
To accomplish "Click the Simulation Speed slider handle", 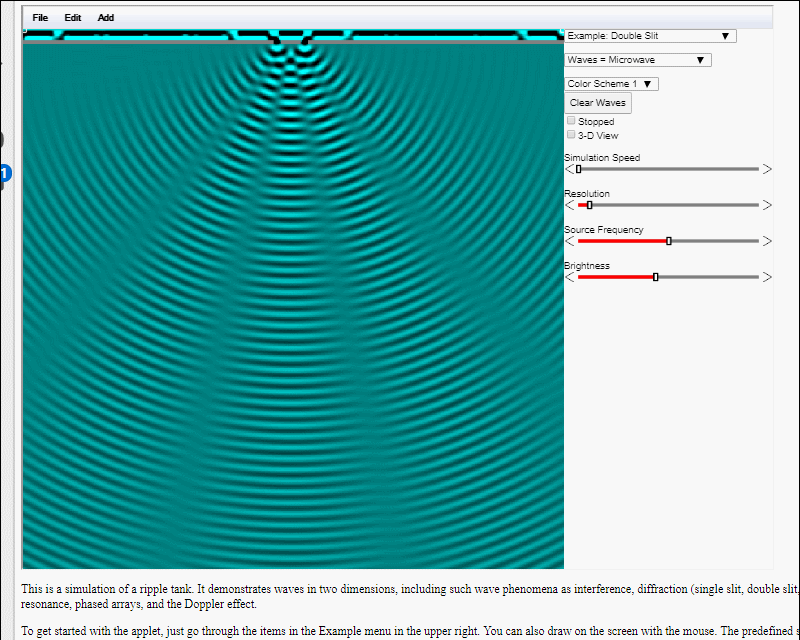I will click(x=579, y=169).
